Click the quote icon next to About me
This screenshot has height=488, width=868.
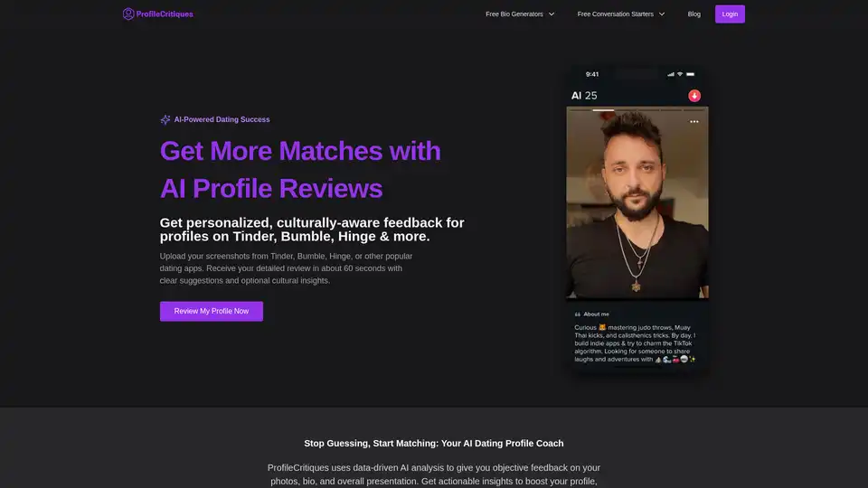coord(578,314)
